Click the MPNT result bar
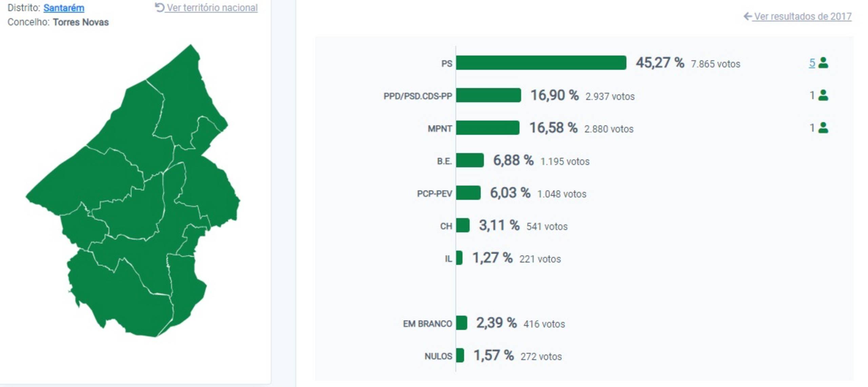Screen dimensions: 868x387 [488, 128]
